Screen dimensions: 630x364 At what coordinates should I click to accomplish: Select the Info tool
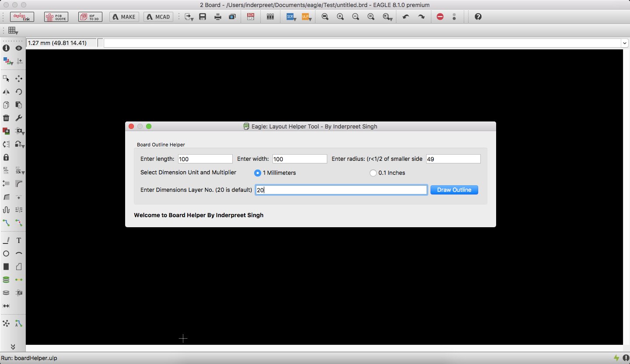[x=6, y=48]
